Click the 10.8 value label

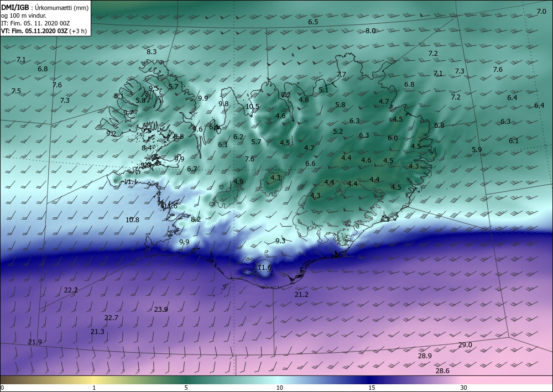[132, 219]
